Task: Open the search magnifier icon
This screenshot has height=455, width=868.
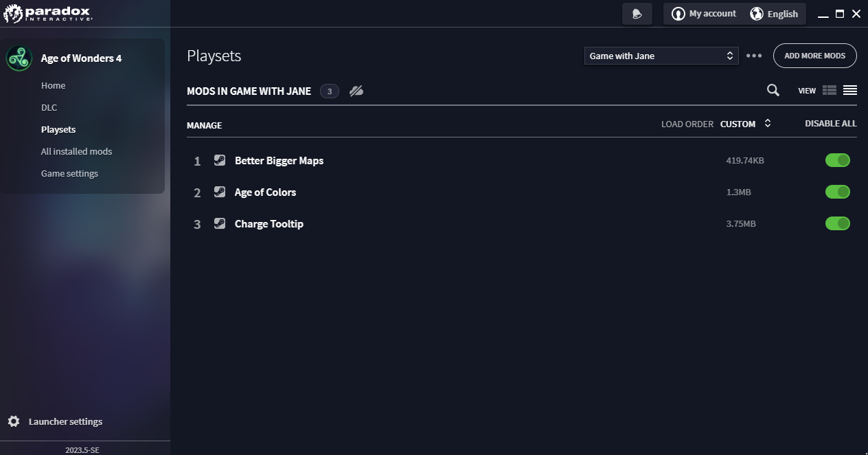Action: [773, 90]
